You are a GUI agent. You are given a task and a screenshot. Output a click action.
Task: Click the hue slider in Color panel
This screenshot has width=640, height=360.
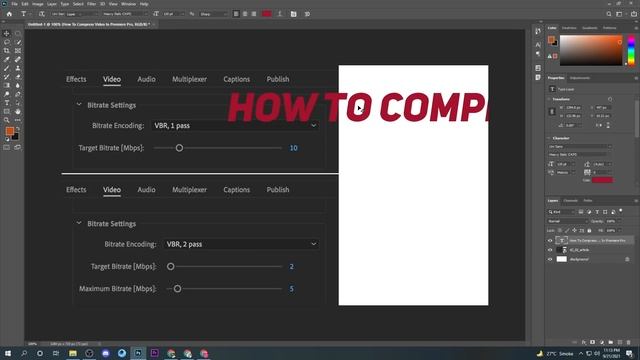click(x=631, y=50)
